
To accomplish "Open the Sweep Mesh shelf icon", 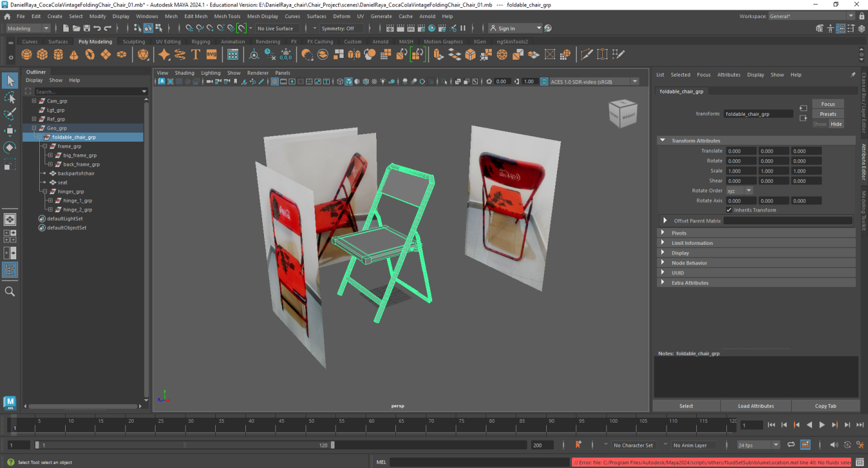I will coord(180,55).
